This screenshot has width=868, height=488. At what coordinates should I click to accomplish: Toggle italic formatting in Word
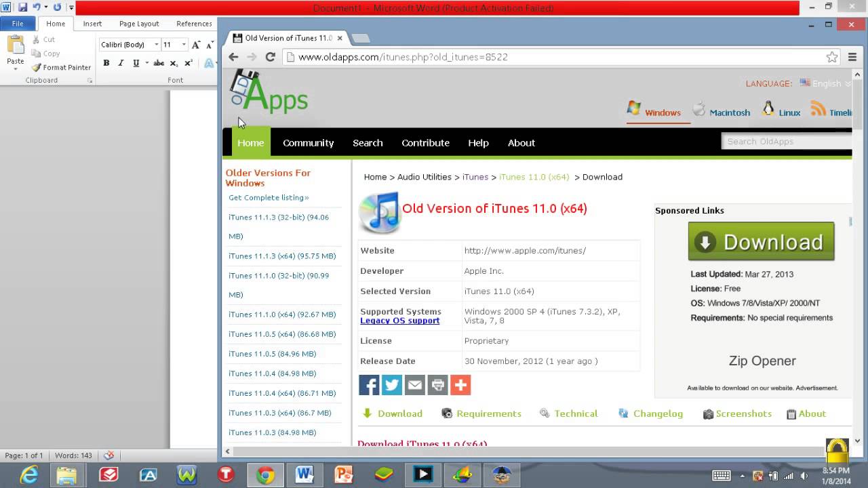[x=121, y=63]
